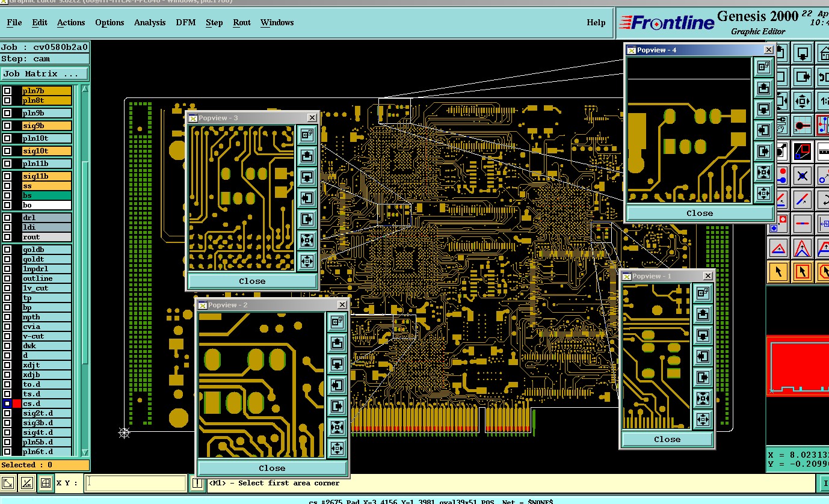
Task: Select the arrow with red rectangle selection tool
Action: point(802,271)
